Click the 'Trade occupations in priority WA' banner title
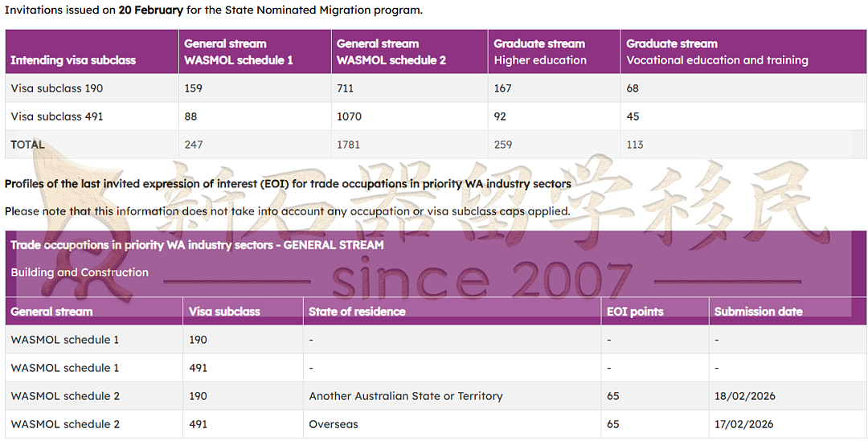The height and width of the screenshot is (441, 868). (197, 244)
